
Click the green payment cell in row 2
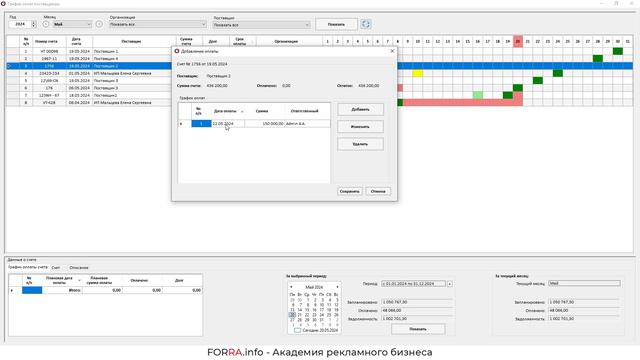pos(598,59)
